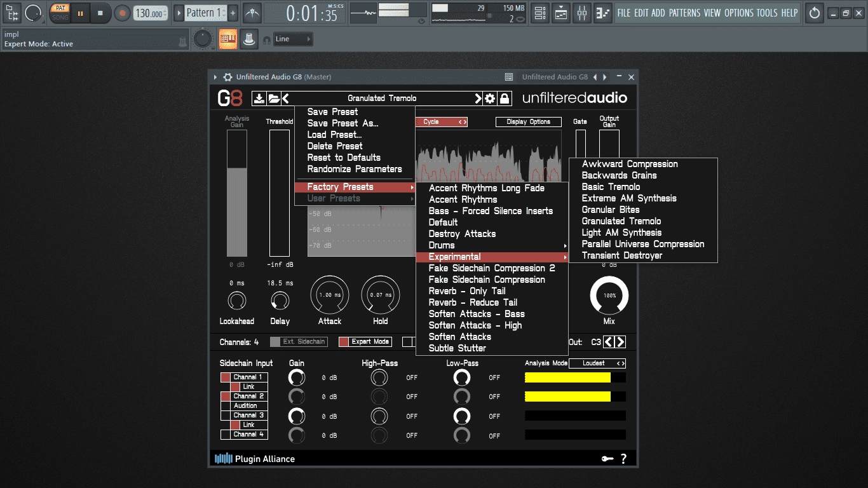This screenshot has width=868, height=488.
Task: Toggle Channel 1 sidechain input checkbox
Action: 225,377
